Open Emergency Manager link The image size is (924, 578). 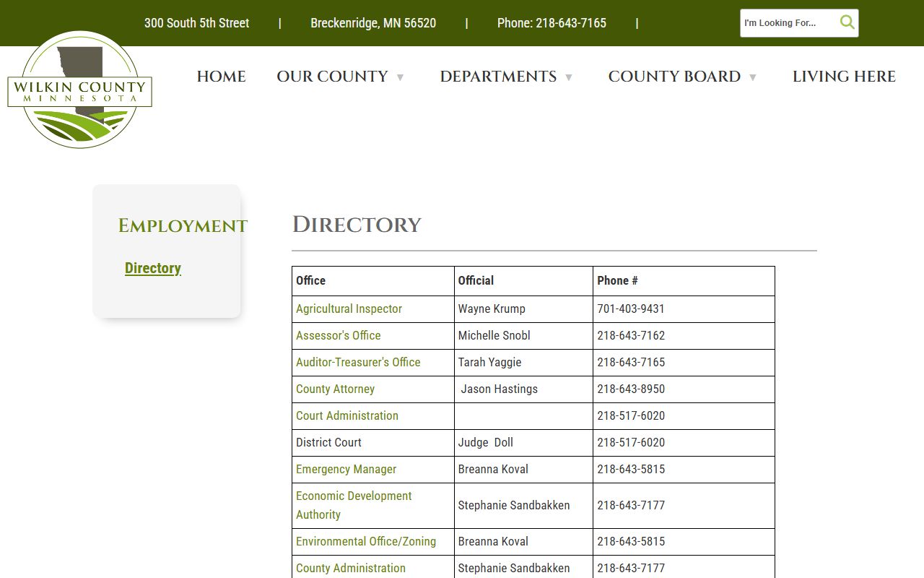click(346, 469)
